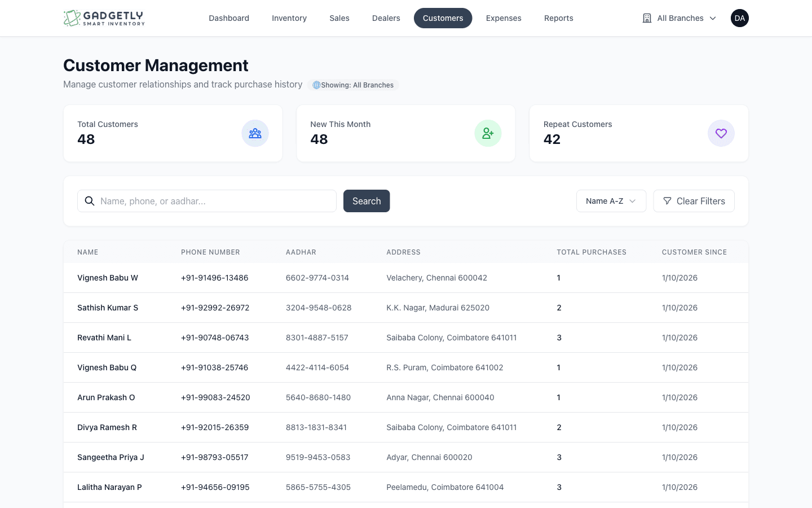Click address Velachery, Chennai 600042
The width and height of the screenshot is (812, 508).
coord(437,278)
